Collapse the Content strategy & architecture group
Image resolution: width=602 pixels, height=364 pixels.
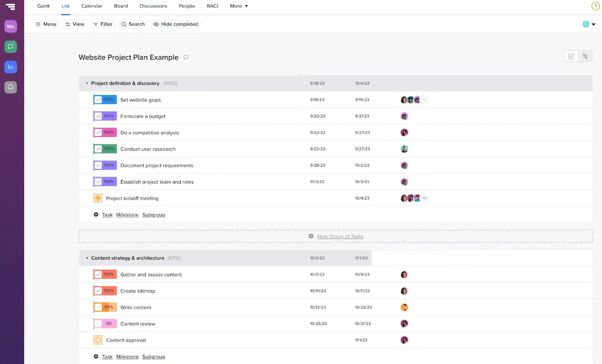tap(87, 258)
